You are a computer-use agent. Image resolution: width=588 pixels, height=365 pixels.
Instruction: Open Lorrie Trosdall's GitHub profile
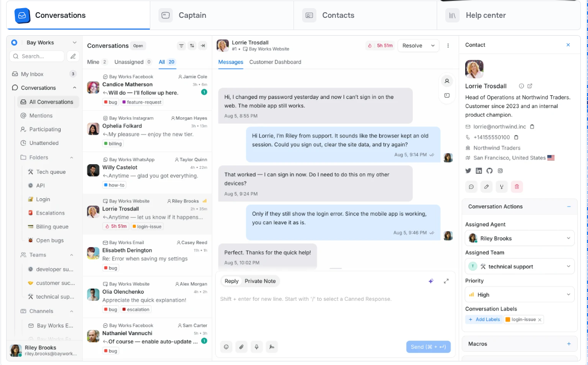click(x=489, y=171)
